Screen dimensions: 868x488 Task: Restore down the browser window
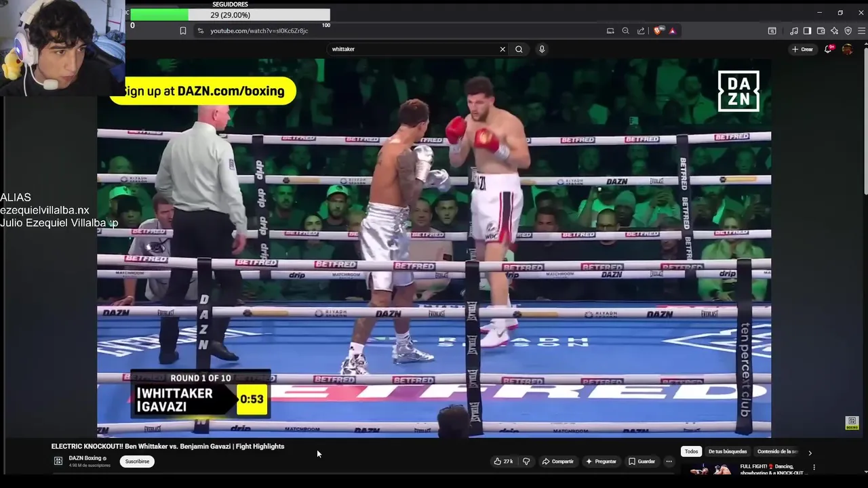(840, 12)
